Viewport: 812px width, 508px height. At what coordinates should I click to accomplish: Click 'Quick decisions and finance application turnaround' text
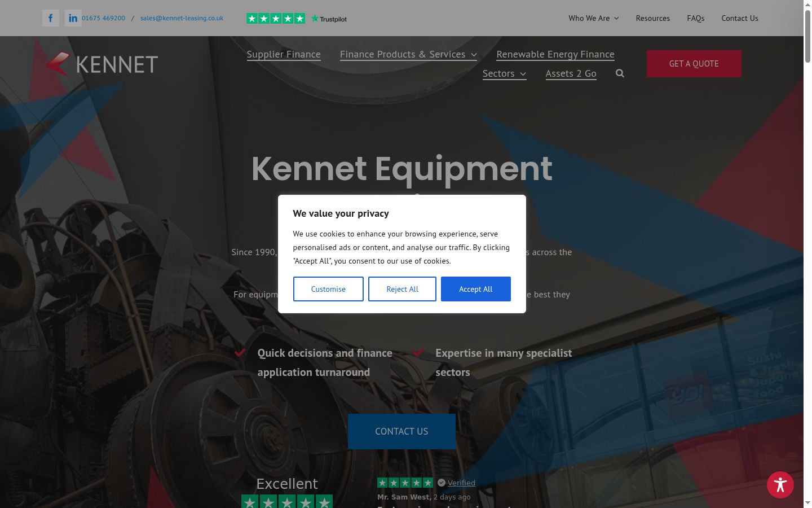(x=325, y=362)
